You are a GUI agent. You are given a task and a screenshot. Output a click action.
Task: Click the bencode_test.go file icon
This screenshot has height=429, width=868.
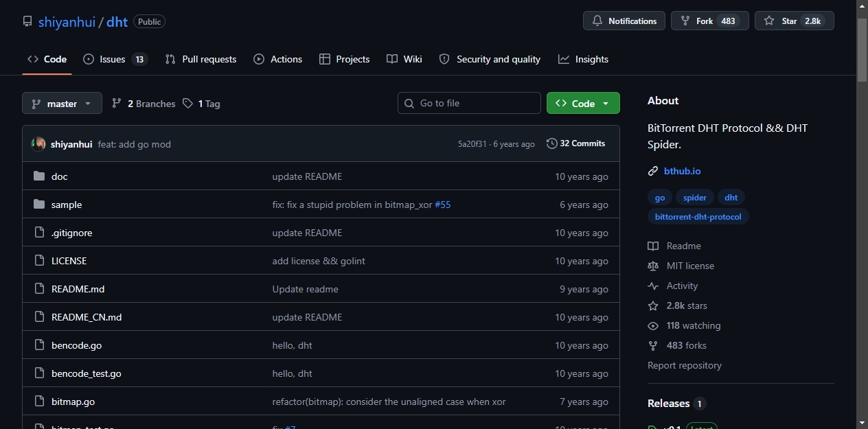(x=39, y=373)
